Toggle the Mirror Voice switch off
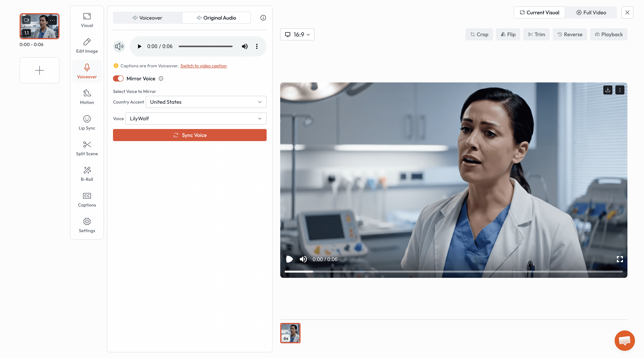Viewport: 644px width, 358px height. 118,79
